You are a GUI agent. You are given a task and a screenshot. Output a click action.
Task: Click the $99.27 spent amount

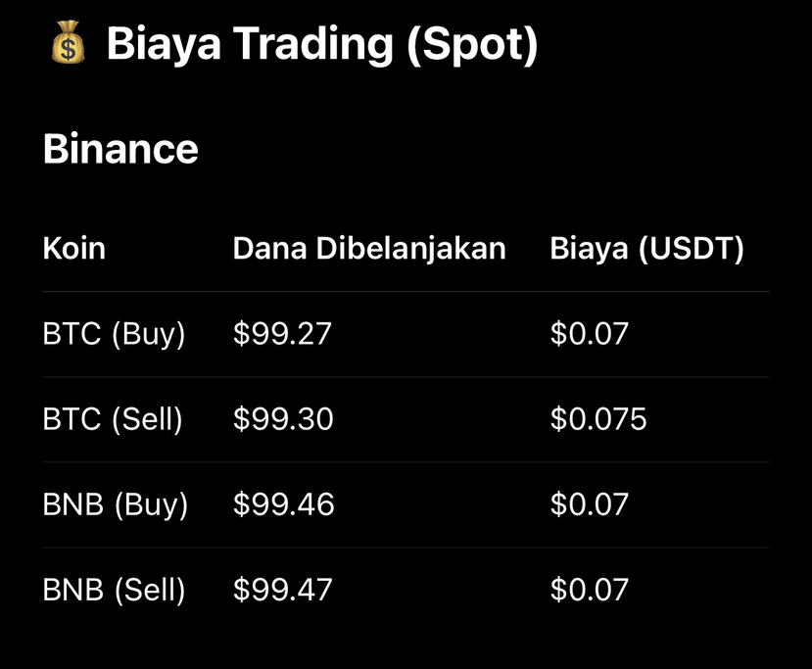pyautogui.click(x=282, y=333)
